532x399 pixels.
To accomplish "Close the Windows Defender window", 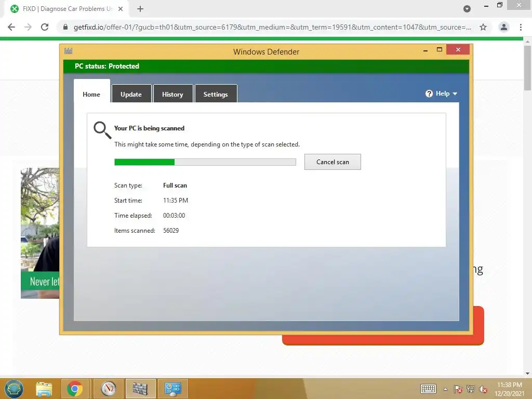I will [458, 49].
